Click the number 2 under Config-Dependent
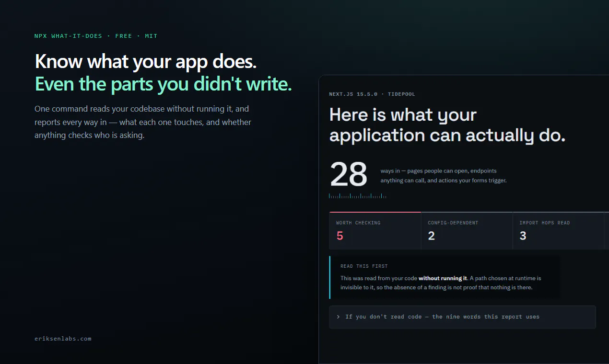Image resolution: width=609 pixels, height=364 pixels. tap(432, 236)
